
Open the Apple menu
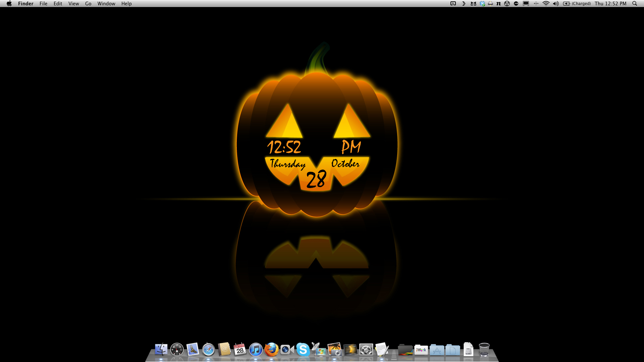[x=9, y=4]
